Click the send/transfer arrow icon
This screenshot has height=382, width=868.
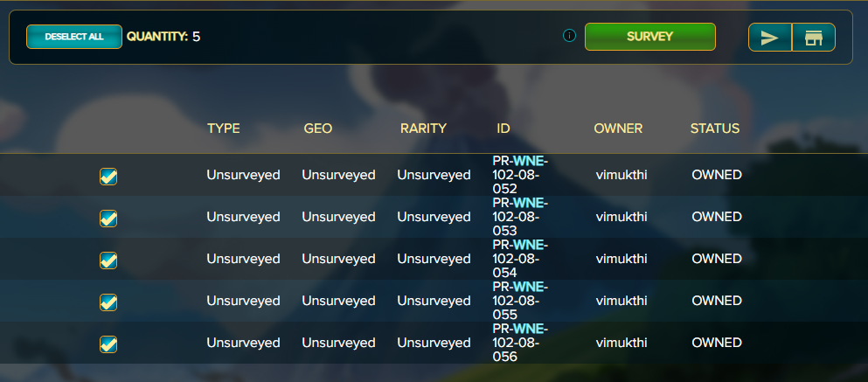coord(770,37)
